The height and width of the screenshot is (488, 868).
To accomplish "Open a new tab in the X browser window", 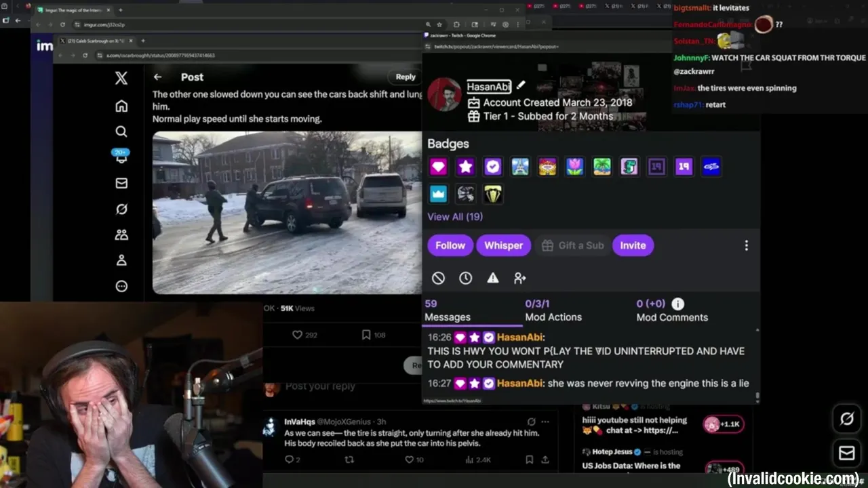I will point(142,41).
